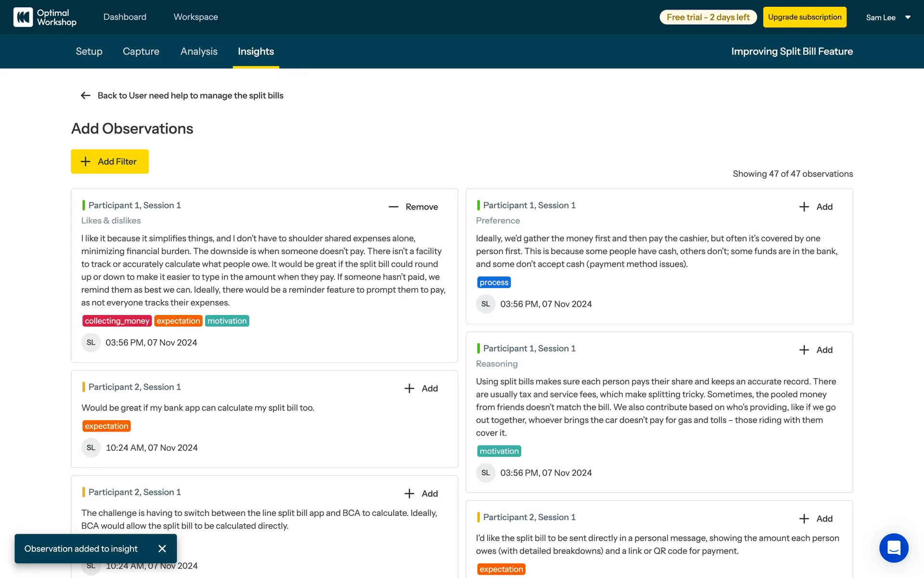Image resolution: width=924 pixels, height=578 pixels.
Task: Click the plus icon on the Reasoning observation
Action: click(804, 350)
